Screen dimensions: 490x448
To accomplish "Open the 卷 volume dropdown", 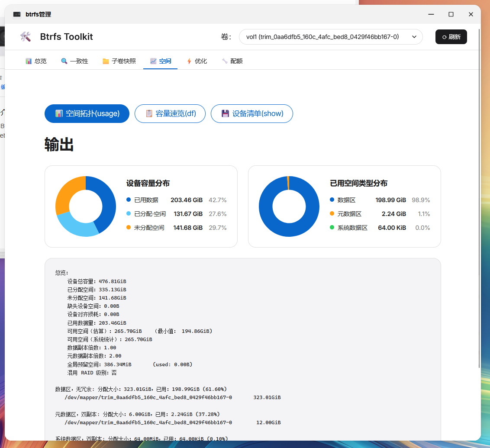I will (331, 37).
